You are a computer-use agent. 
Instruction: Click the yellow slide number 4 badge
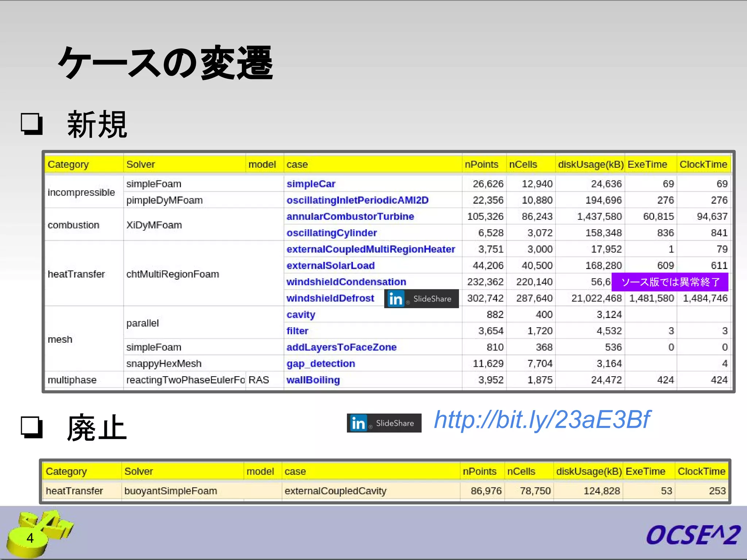30,538
